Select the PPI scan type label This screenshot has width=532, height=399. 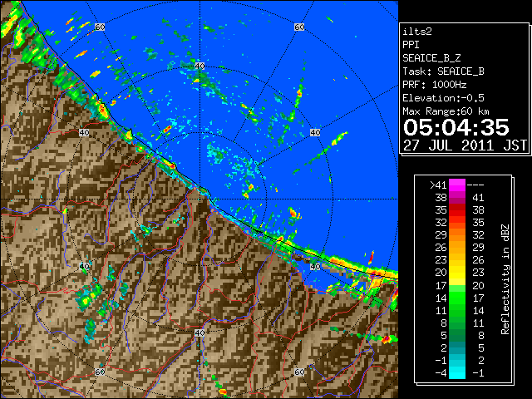(x=411, y=45)
